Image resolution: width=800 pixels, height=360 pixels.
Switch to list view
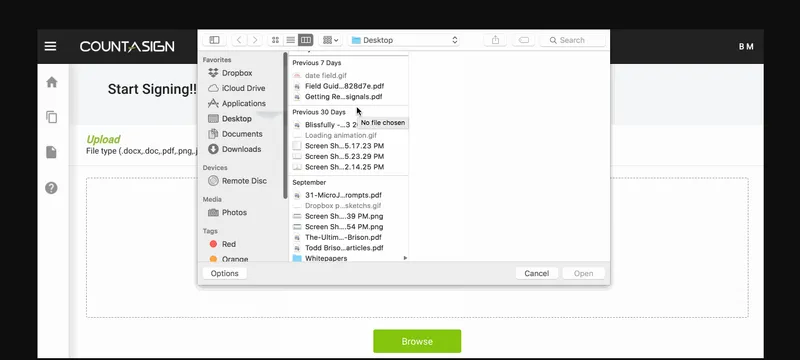[x=290, y=40]
